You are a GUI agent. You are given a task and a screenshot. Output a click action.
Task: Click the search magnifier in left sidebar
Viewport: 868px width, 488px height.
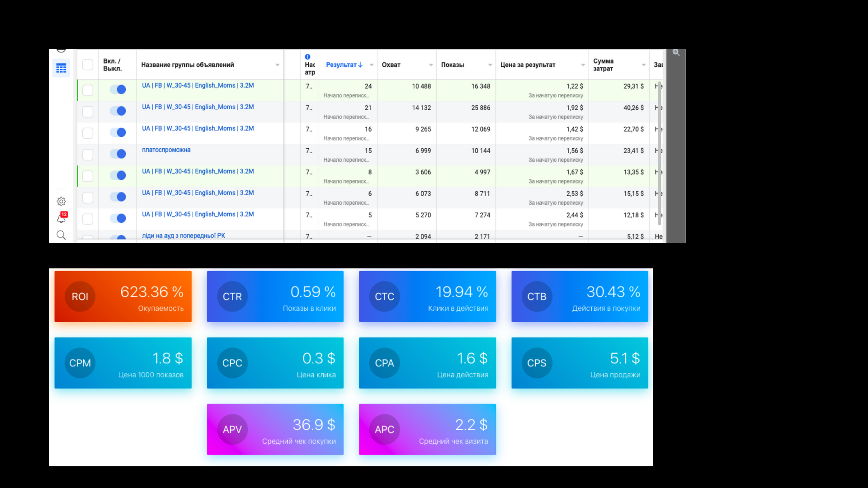coord(61,235)
